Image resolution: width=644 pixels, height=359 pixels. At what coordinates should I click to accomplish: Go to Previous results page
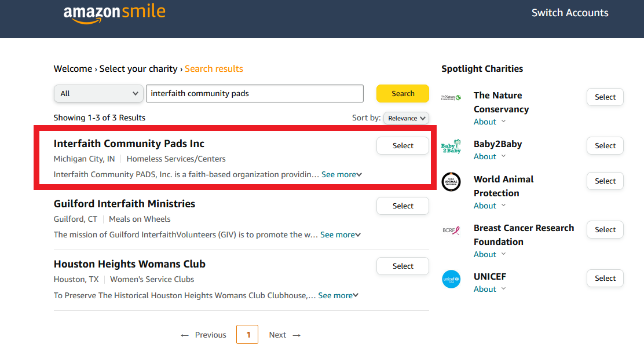point(203,335)
